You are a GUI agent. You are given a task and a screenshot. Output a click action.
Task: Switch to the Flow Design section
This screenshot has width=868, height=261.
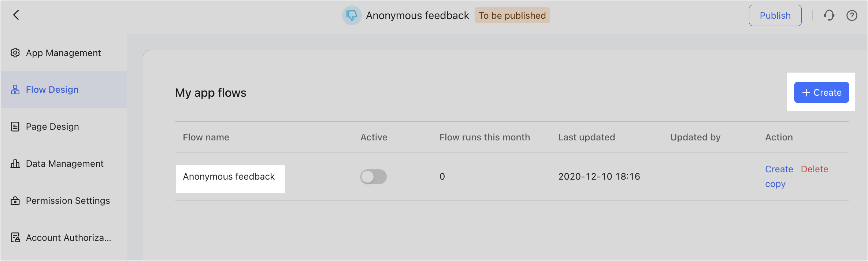pyautogui.click(x=52, y=89)
